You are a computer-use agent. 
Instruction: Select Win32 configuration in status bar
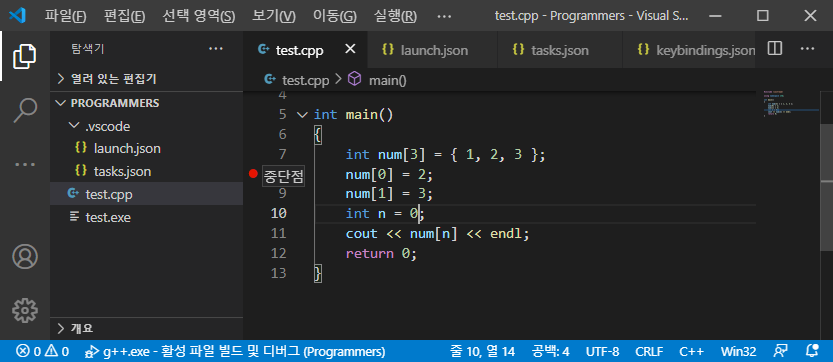[x=738, y=351]
